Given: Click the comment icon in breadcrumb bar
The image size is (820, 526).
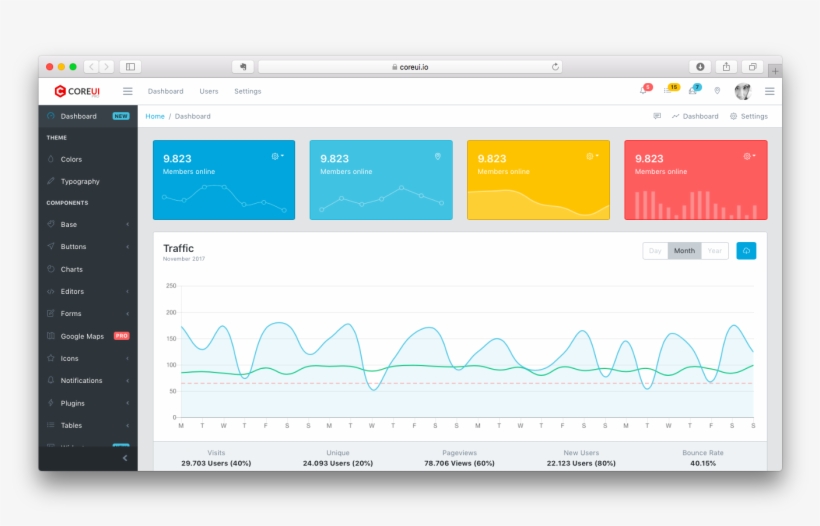Looking at the screenshot, I should pyautogui.click(x=657, y=116).
